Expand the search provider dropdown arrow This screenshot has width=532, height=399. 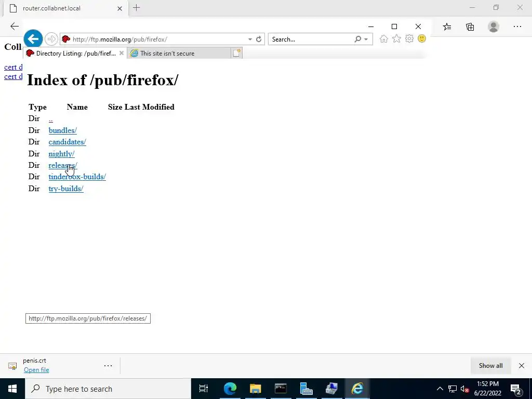[x=366, y=39]
